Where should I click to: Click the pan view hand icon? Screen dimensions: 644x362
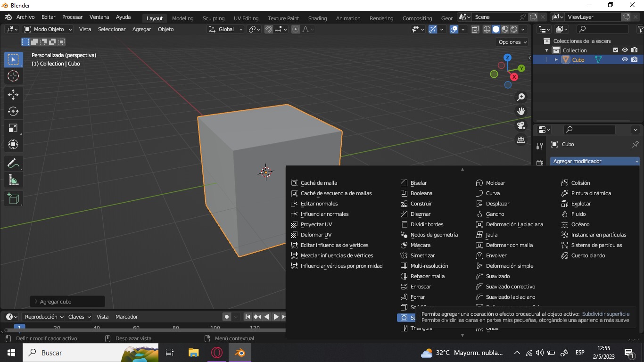coord(521,111)
